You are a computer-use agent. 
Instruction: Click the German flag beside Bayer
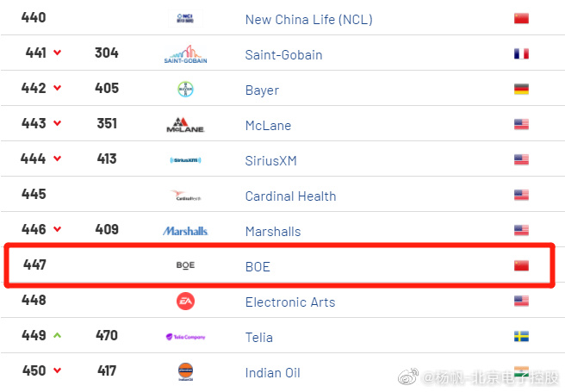(x=521, y=89)
